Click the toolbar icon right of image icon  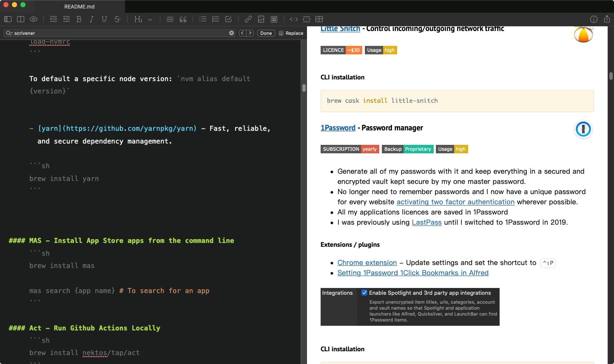tap(274, 19)
